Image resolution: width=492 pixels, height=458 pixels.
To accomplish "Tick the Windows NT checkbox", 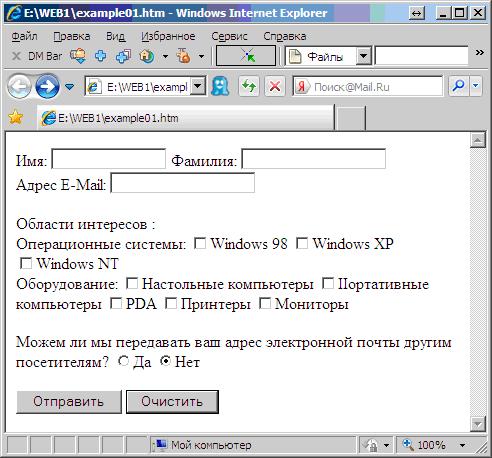I will click(26, 263).
